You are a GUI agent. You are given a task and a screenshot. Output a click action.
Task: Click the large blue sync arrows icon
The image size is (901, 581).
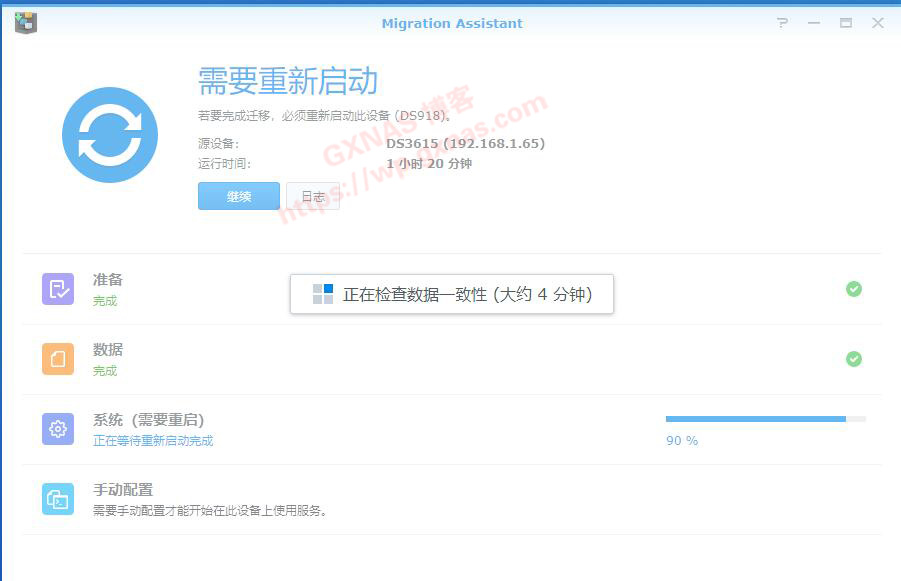pyautogui.click(x=110, y=135)
